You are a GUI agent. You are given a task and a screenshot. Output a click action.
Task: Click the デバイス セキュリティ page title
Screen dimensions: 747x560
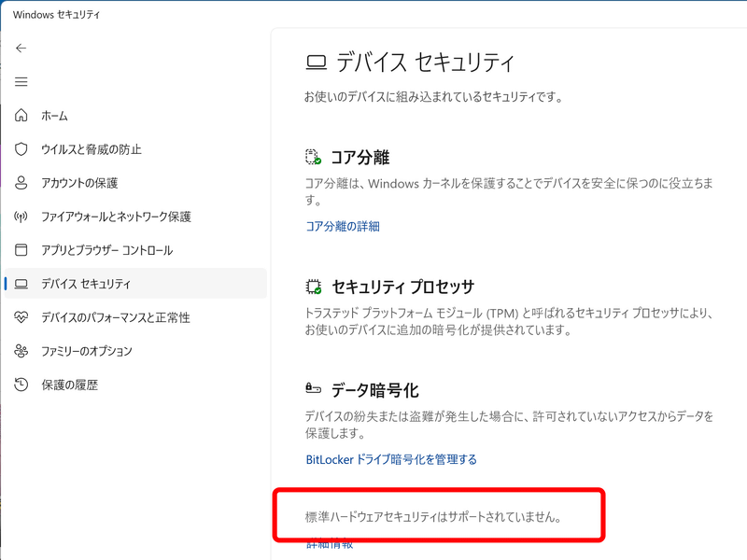(426, 63)
